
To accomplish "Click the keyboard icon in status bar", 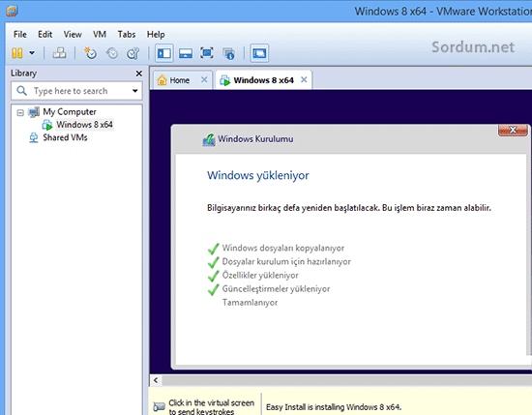I will (x=159, y=406).
